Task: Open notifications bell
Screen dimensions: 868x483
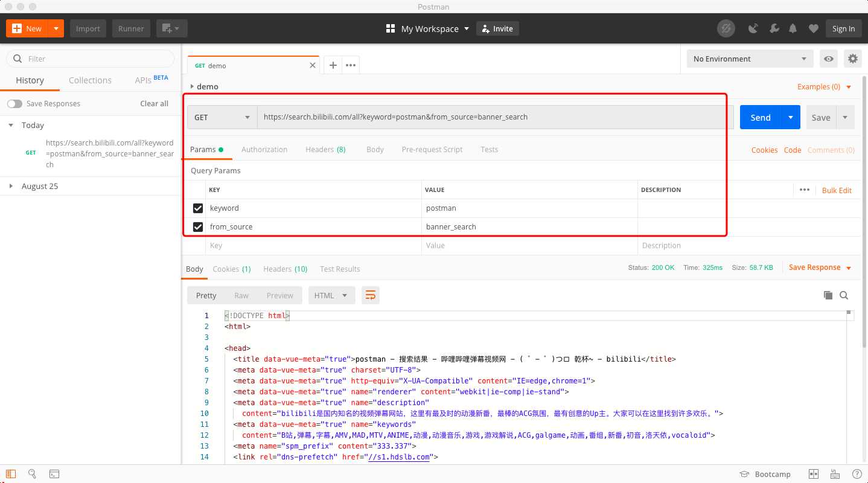Action: [x=793, y=28]
